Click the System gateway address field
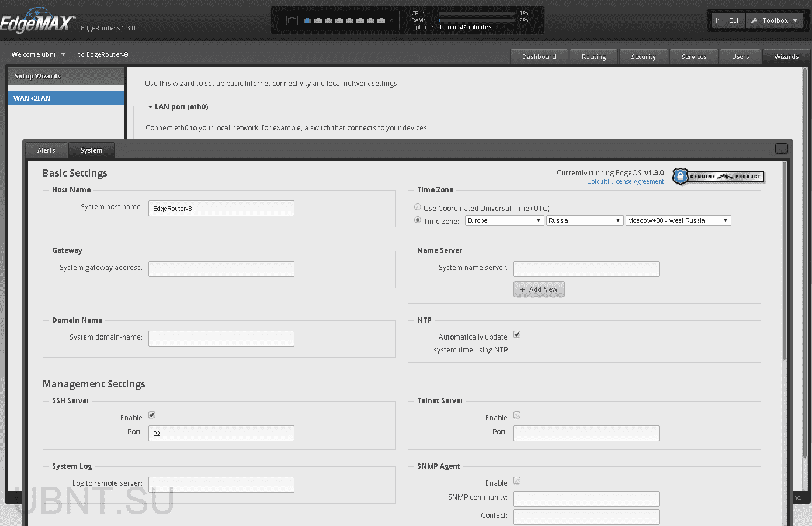 (221, 269)
